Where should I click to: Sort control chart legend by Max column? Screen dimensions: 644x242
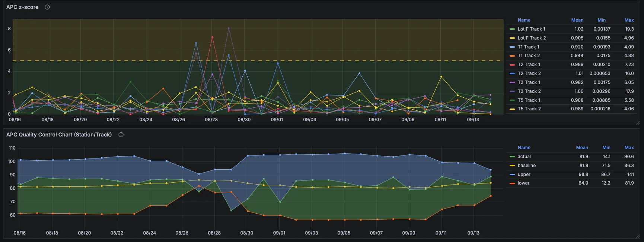[629, 148]
